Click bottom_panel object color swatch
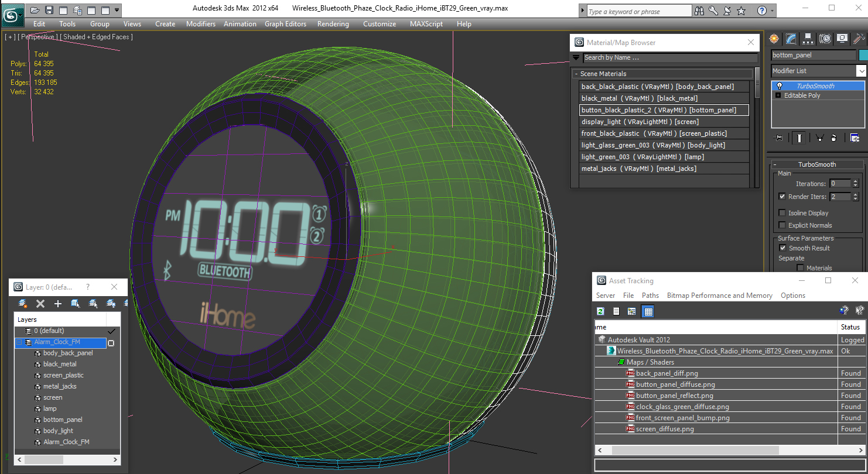This screenshot has width=868, height=474. pyautogui.click(x=863, y=55)
